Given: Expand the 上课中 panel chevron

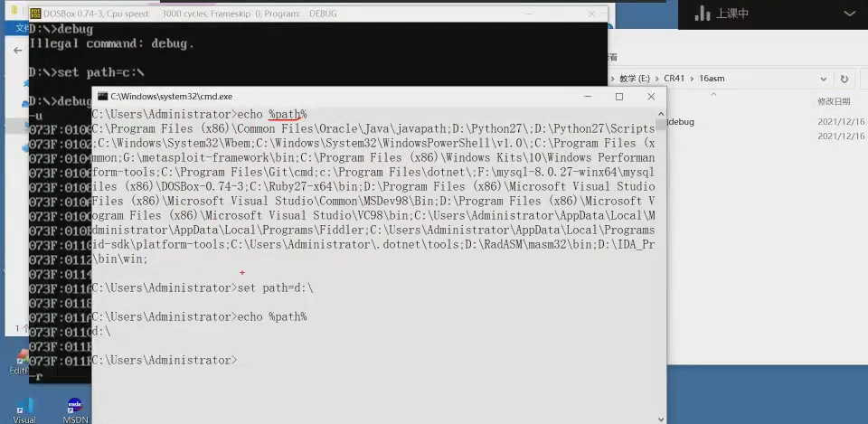Looking at the screenshot, I should coord(849,14).
